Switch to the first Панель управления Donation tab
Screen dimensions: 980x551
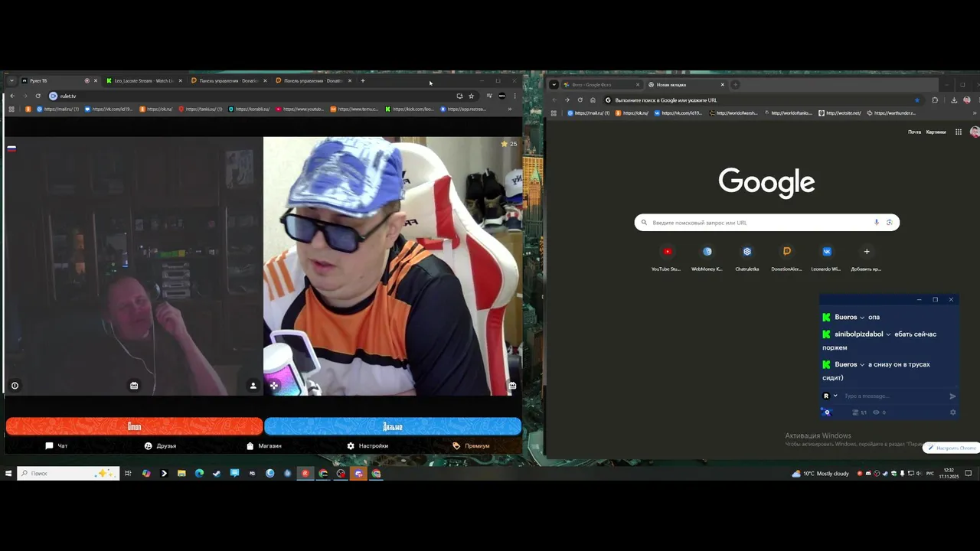coord(228,80)
